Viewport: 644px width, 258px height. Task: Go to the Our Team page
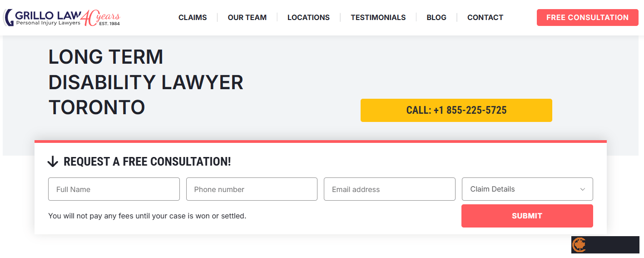247,17
